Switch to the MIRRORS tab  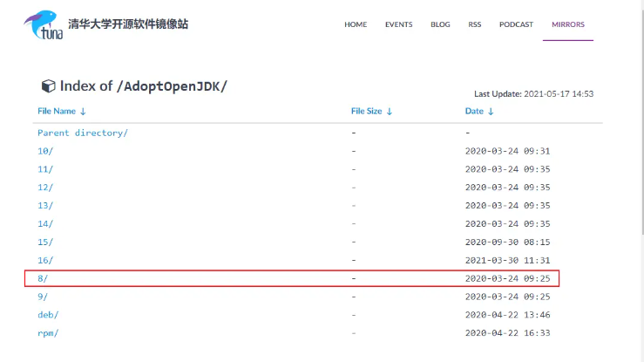568,24
